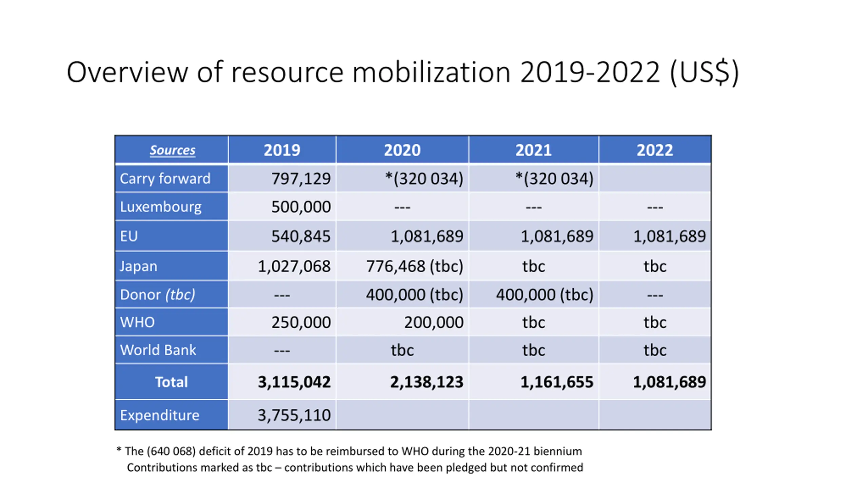Select the Donor (tbc) row label
Image resolution: width=868 pixels, height=488 pixels.
coord(158,295)
